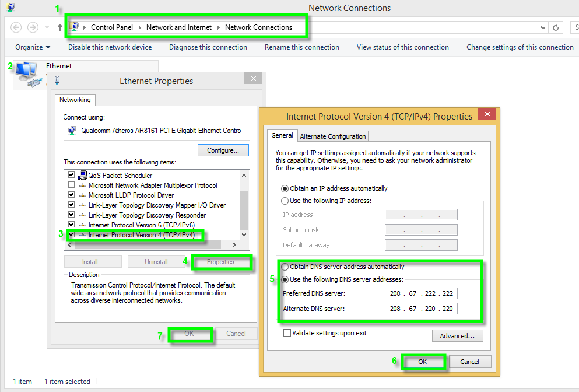Image resolution: width=579 pixels, height=392 pixels.
Task: Click the Preferred DNS server field
Action: [x=421, y=293]
